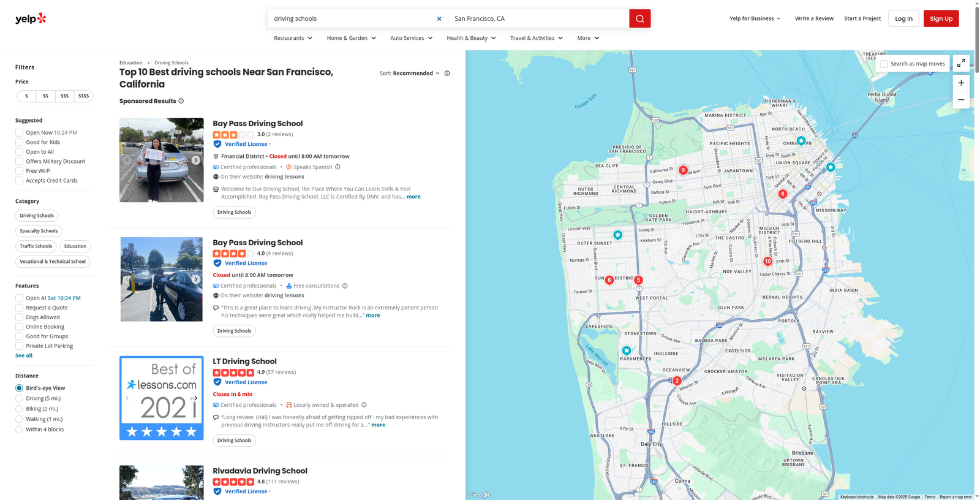Click the star pin in Outer Sunset
This screenshot has width=980, height=500.
tap(617, 235)
